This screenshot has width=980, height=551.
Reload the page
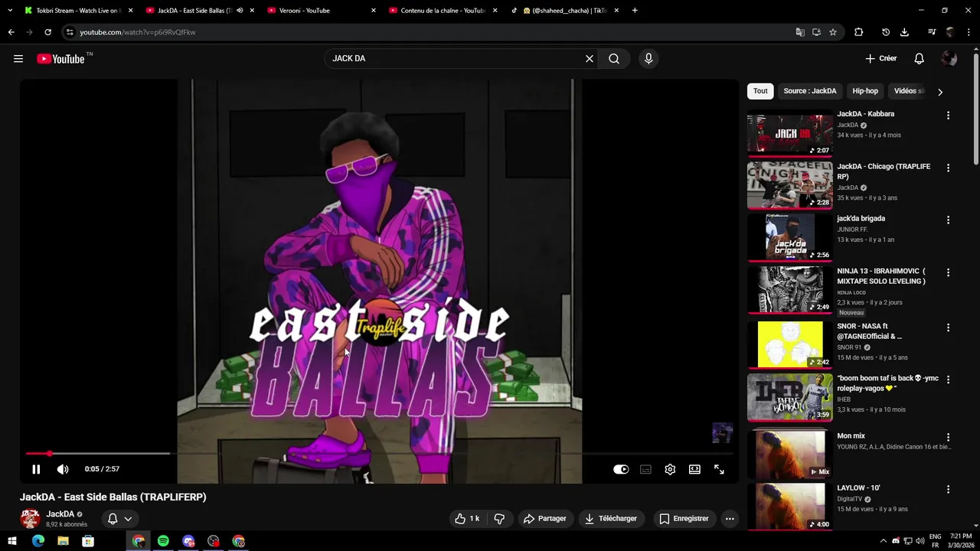[47, 32]
